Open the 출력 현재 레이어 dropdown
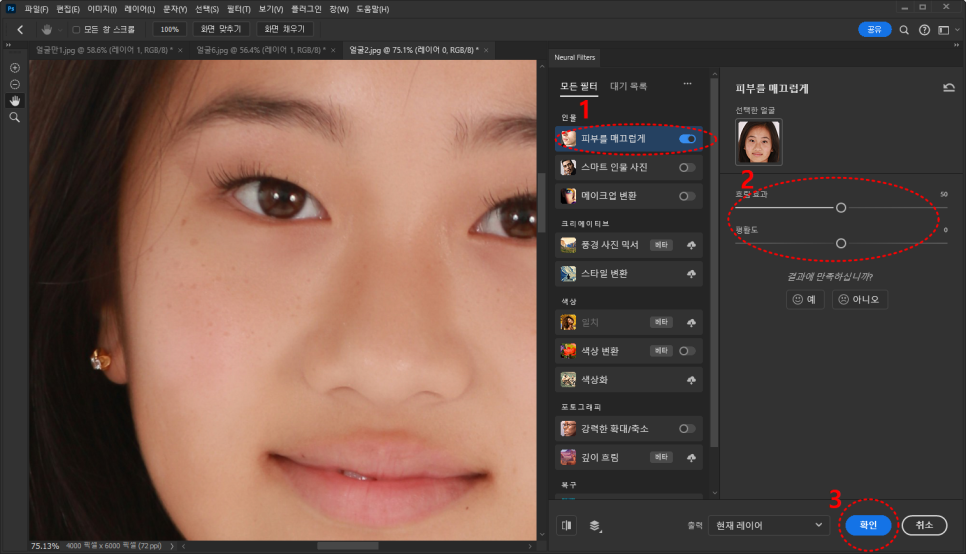 768,525
